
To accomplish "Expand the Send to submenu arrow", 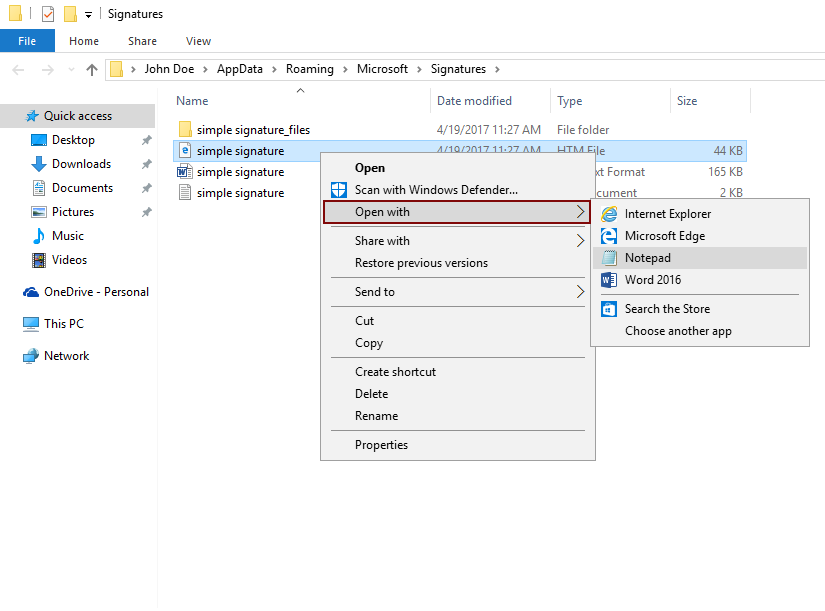I will tap(580, 292).
